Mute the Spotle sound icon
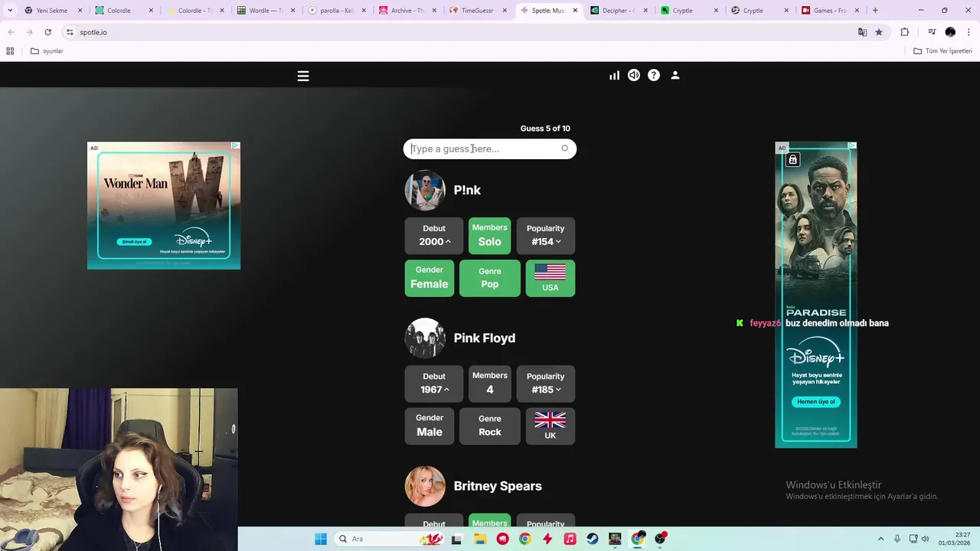 coord(634,75)
